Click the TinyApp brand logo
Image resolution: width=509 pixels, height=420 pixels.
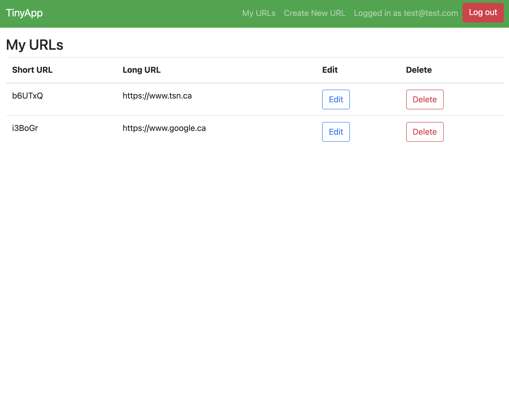click(24, 13)
